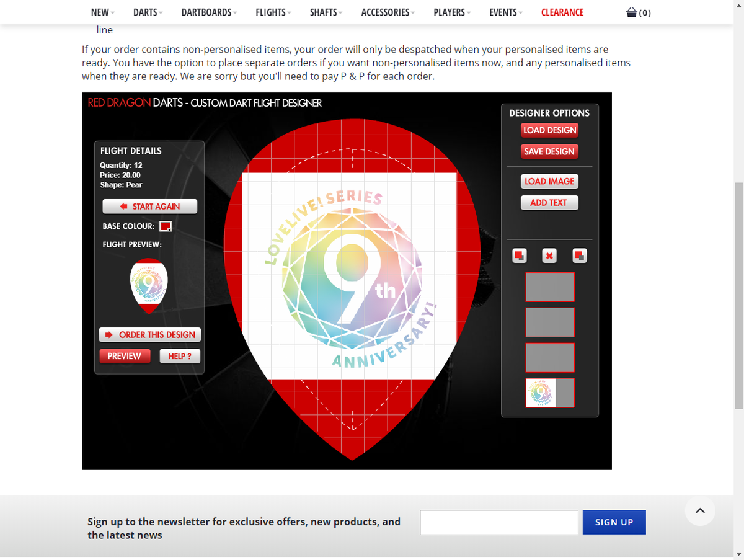744x560 pixels.
Task: Click the 'FLIGHT PREVIEW:' label
Action: coord(132,244)
